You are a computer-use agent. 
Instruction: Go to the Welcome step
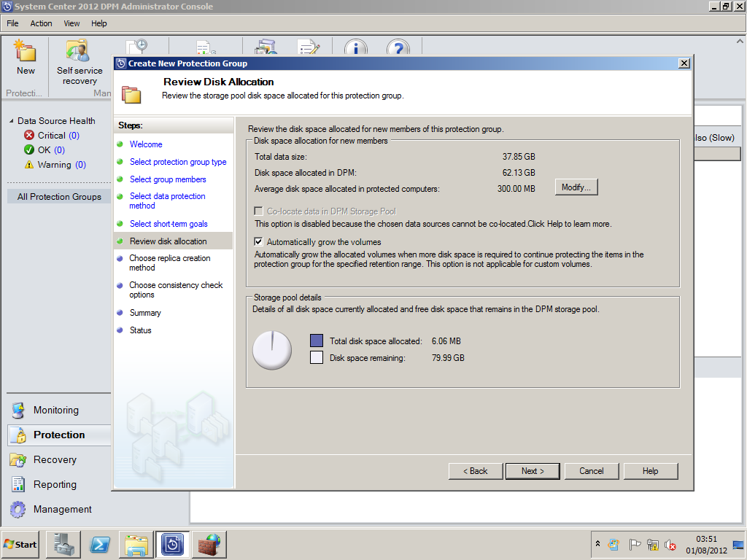(146, 144)
